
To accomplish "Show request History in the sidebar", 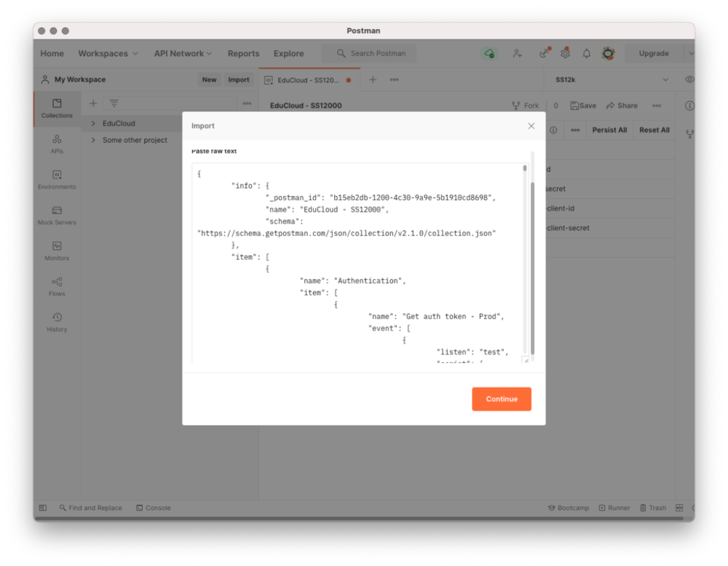I will click(x=57, y=322).
